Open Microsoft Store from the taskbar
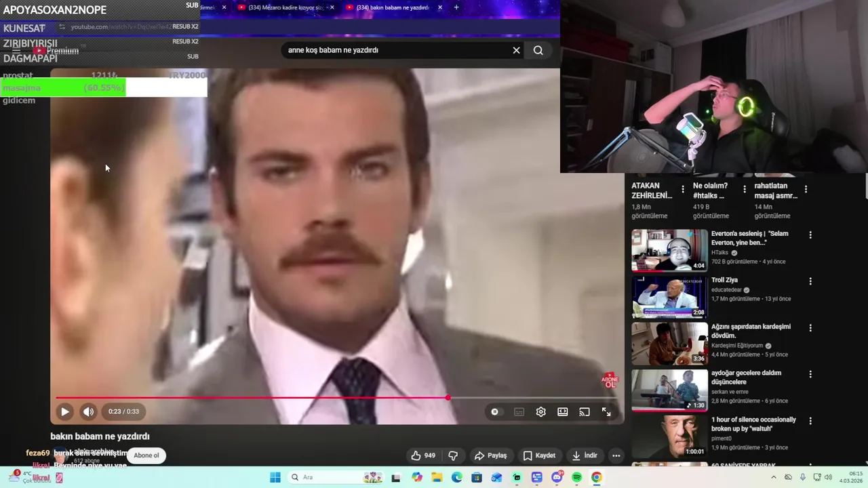The width and height of the screenshot is (868, 488). [x=477, y=477]
